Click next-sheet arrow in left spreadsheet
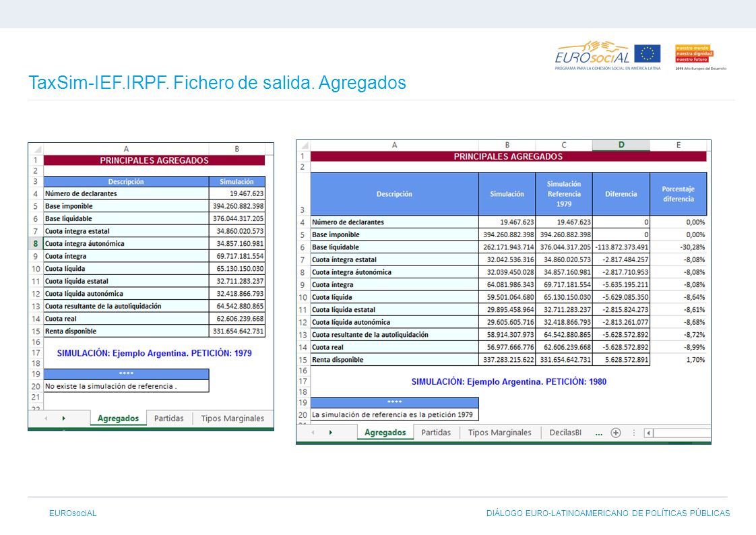 63,418
